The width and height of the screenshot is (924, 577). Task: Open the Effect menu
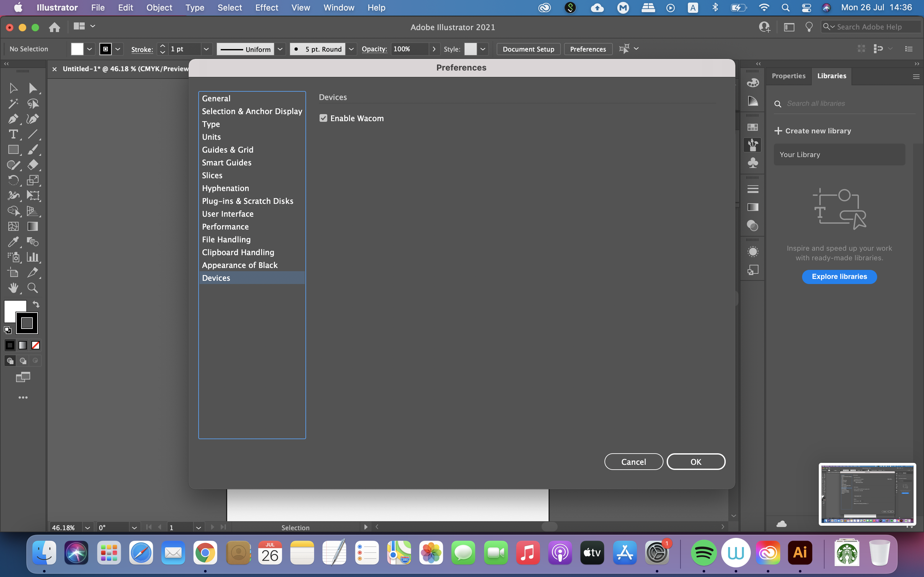pyautogui.click(x=267, y=7)
